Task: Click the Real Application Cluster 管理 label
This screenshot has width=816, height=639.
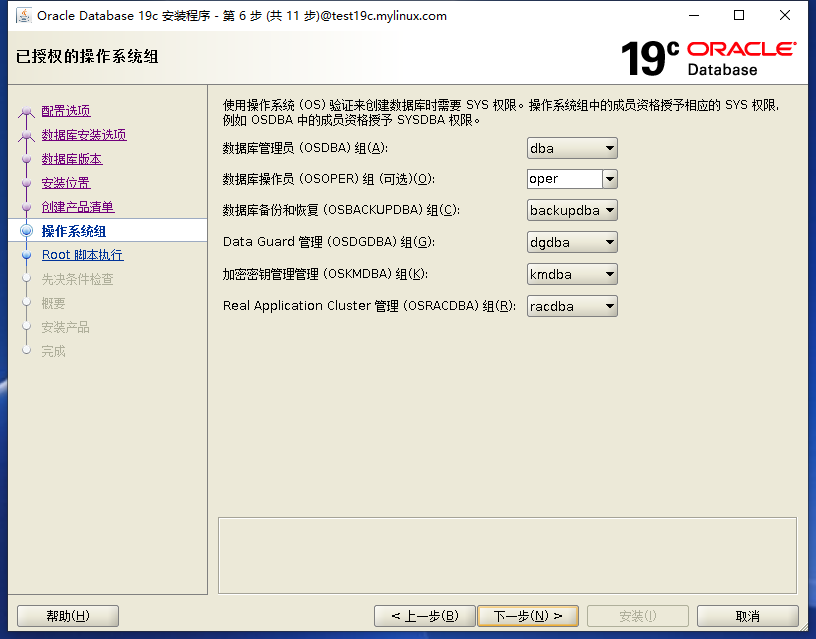Action: (x=369, y=305)
